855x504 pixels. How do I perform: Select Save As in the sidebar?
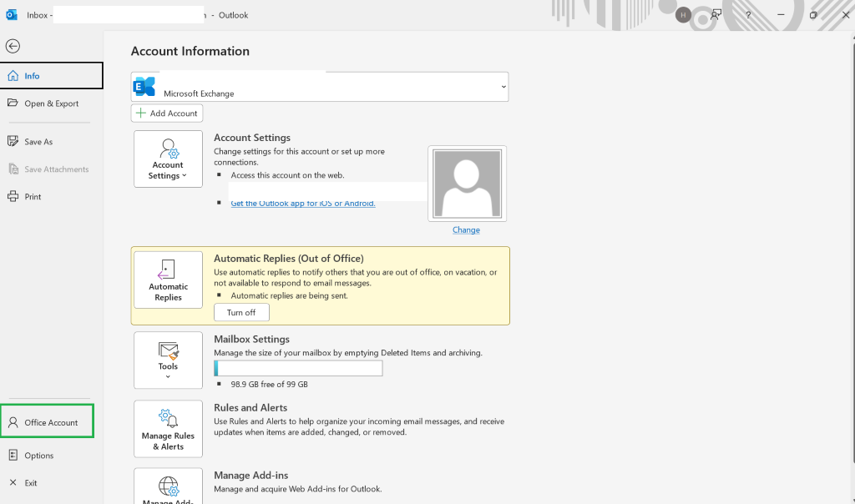pos(51,142)
